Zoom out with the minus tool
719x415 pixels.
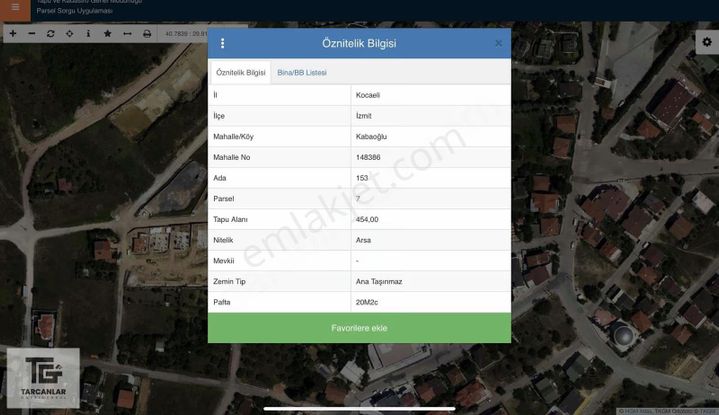32,33
